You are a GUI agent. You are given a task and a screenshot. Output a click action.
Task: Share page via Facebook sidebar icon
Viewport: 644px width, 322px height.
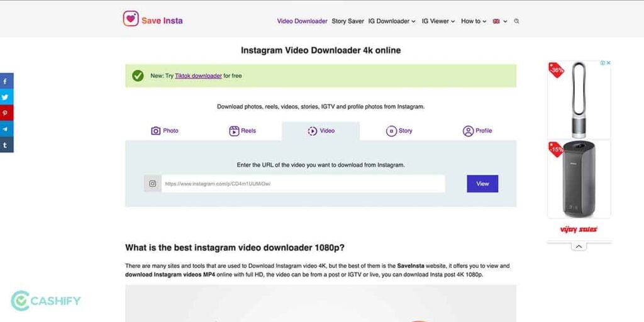(6, 81)
